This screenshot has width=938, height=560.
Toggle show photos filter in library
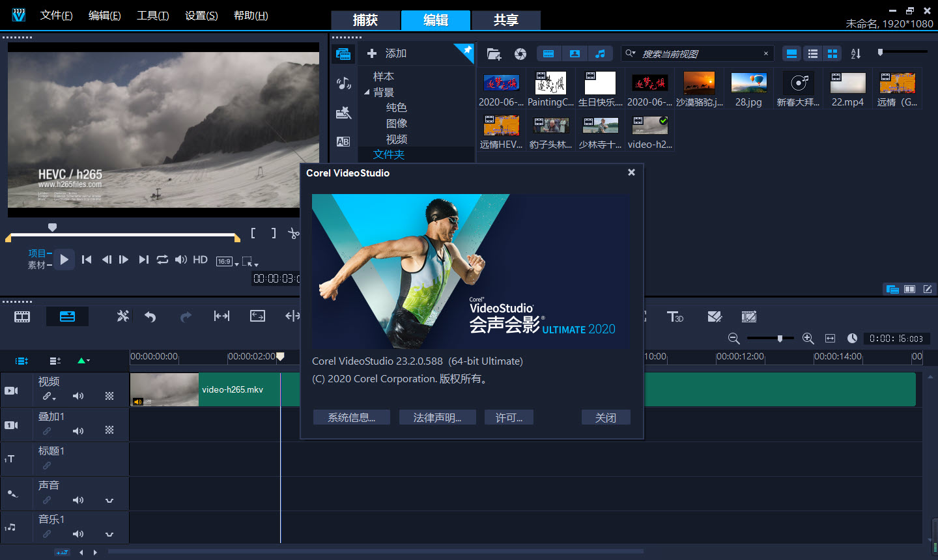pos(575,54)
